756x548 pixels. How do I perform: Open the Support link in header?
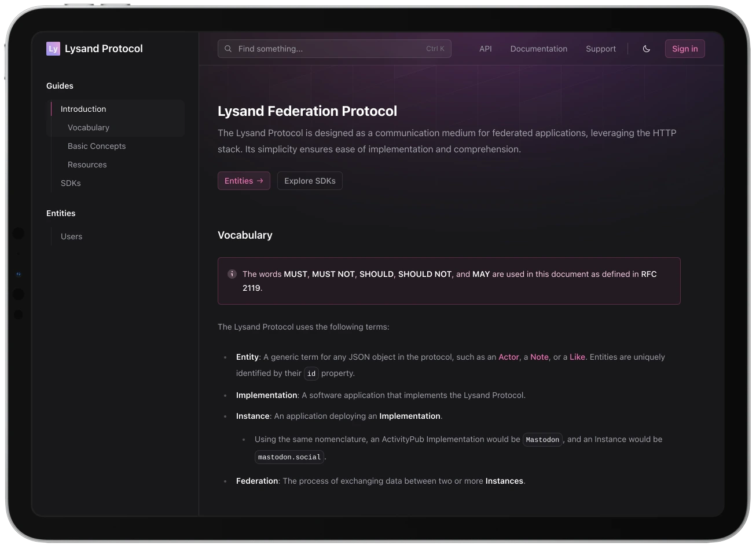(x=600, y=49)
